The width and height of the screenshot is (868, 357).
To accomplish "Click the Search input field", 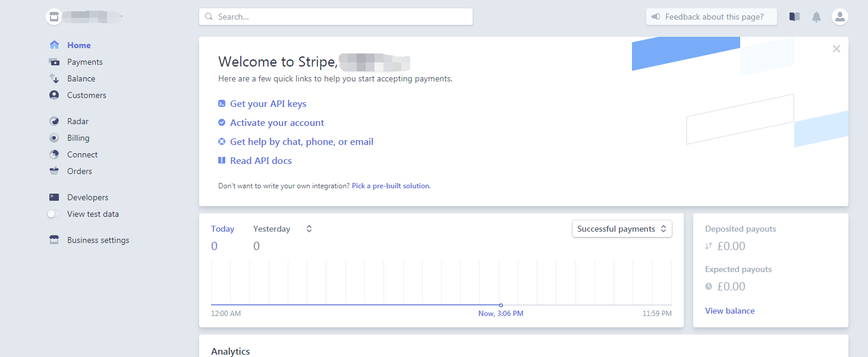I will [336, 17].
